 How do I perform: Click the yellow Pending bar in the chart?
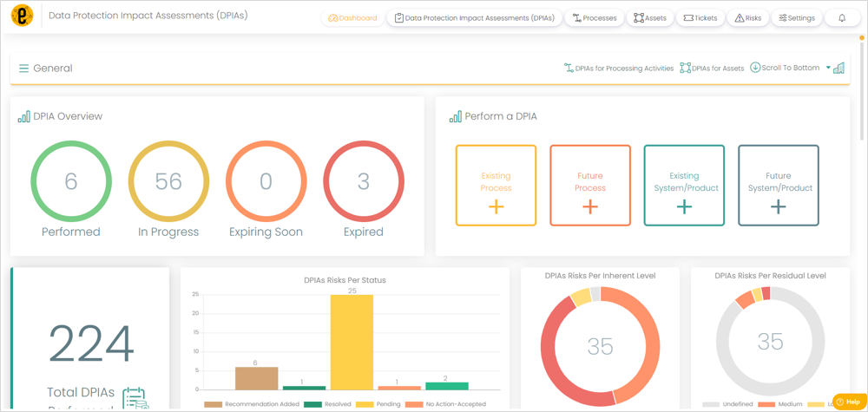pyautogui.click(x=352, y=343)
